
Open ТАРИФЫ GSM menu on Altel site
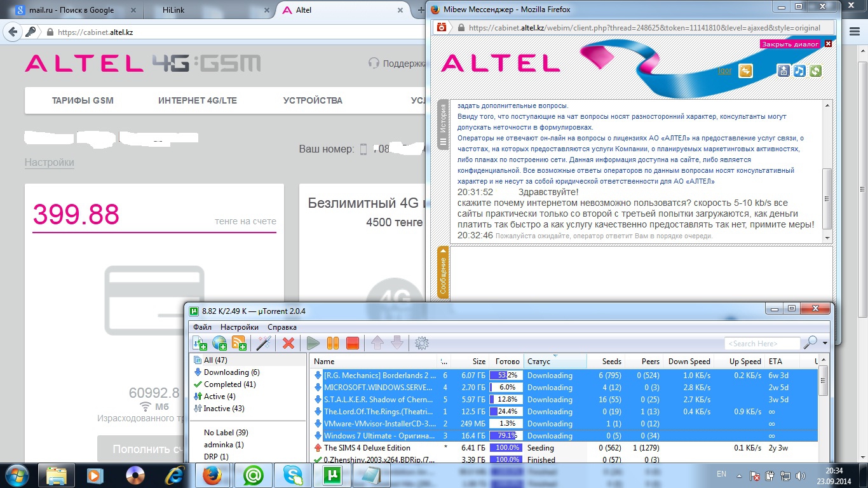tap(83, 100)
